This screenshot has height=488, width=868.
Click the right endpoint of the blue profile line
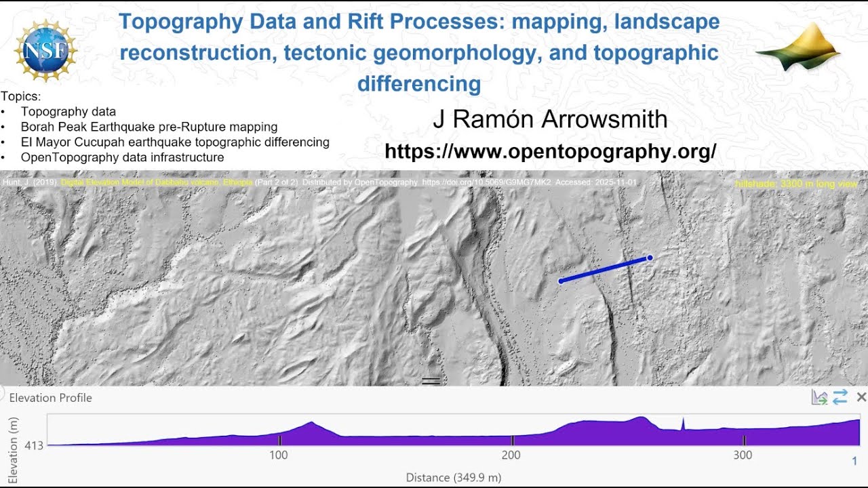tap(650, 258)
